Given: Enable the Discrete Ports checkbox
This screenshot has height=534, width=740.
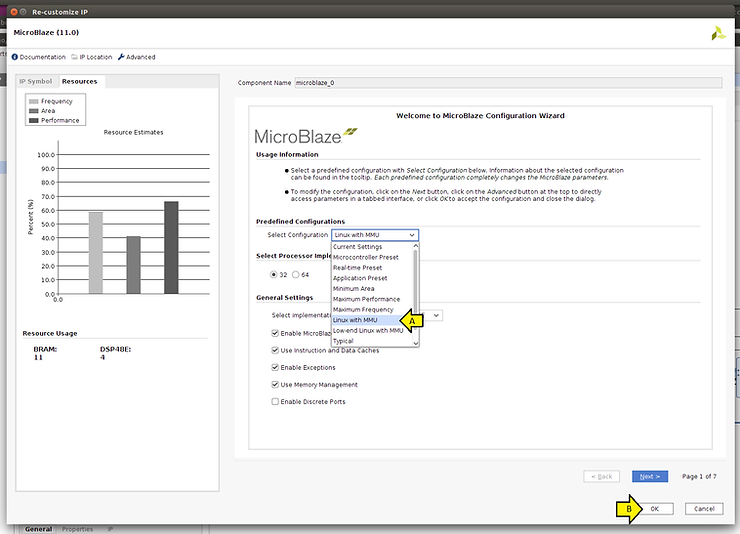Looking at the screenshot, I should [275, 401].
